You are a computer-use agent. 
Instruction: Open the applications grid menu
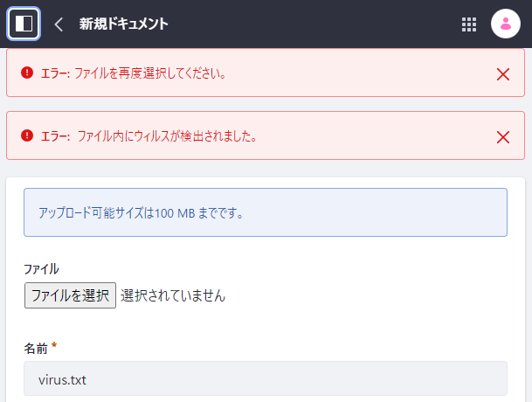(x=469, y=24)
